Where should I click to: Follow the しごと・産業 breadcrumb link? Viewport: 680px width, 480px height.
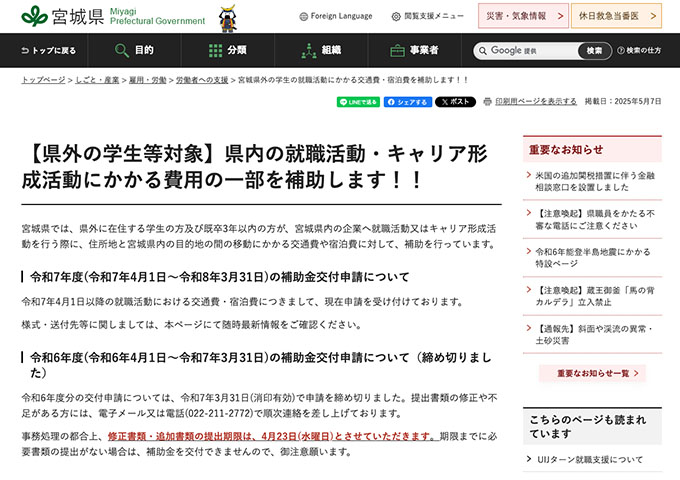click(x=97, y=80)
